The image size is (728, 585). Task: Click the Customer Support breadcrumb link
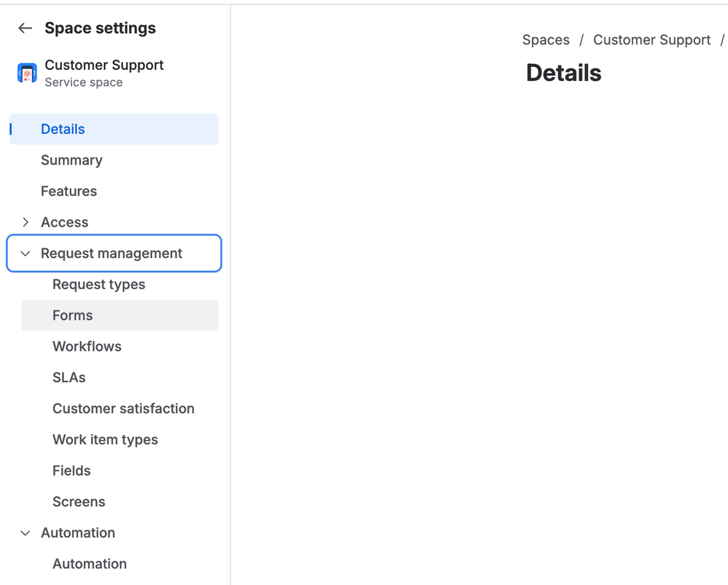[651, 40]
